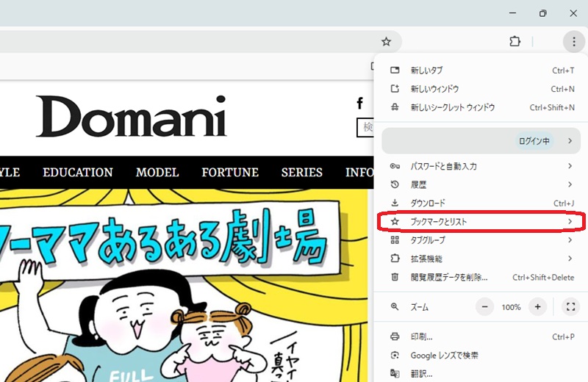588x382 pixels.
Task: Click the 100% zoom value
Action: tap(511, 307)
